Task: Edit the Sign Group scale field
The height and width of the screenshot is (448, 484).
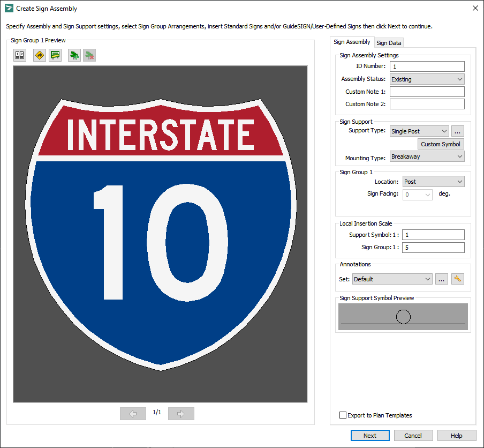Action: coord(433,248)
